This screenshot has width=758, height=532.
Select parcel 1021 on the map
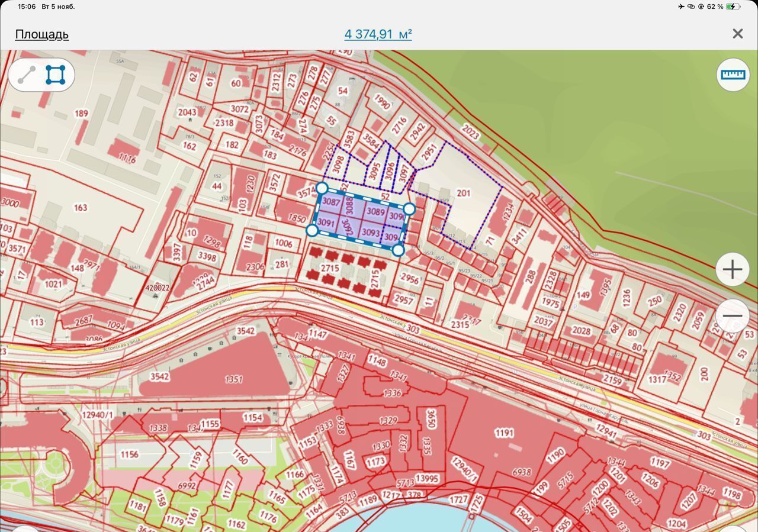[x=53, y=284]
